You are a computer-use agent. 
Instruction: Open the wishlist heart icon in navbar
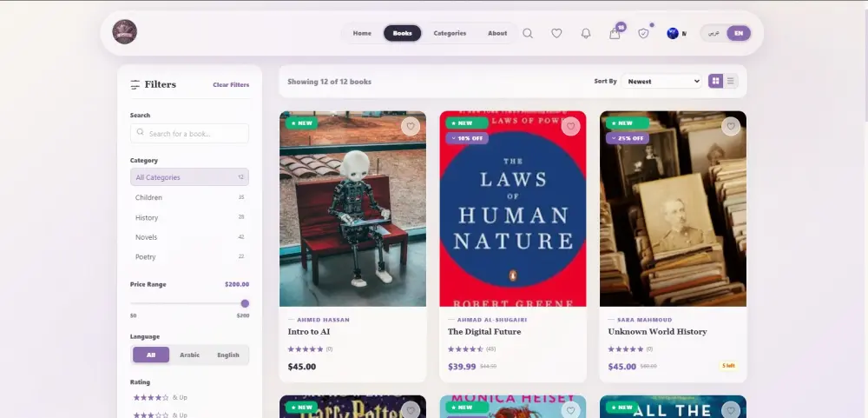click(557, 33)
